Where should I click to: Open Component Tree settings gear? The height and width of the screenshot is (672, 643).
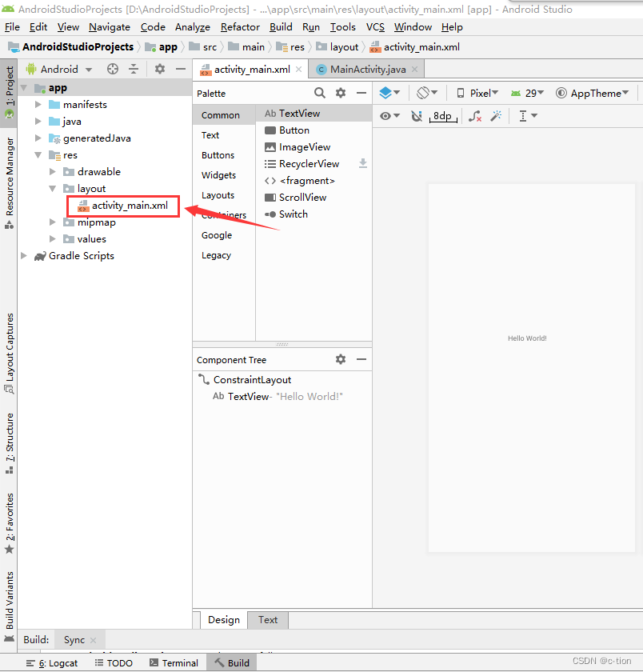341,359
